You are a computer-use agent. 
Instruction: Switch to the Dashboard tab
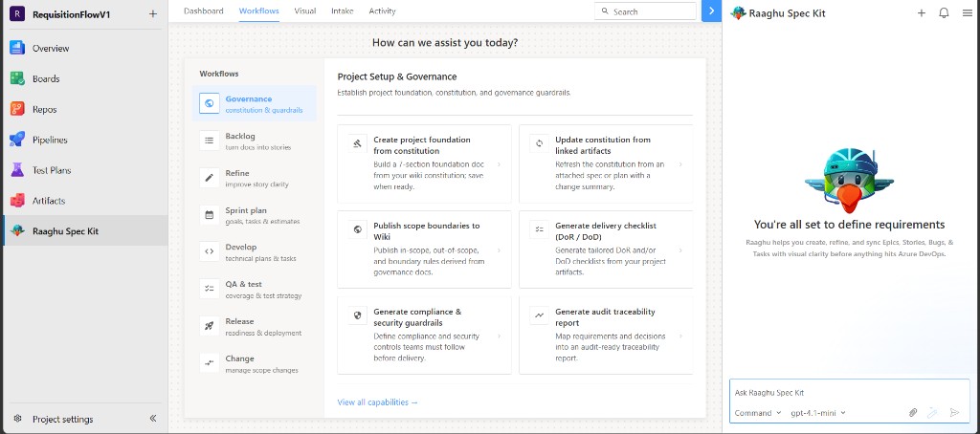(204, 11)
